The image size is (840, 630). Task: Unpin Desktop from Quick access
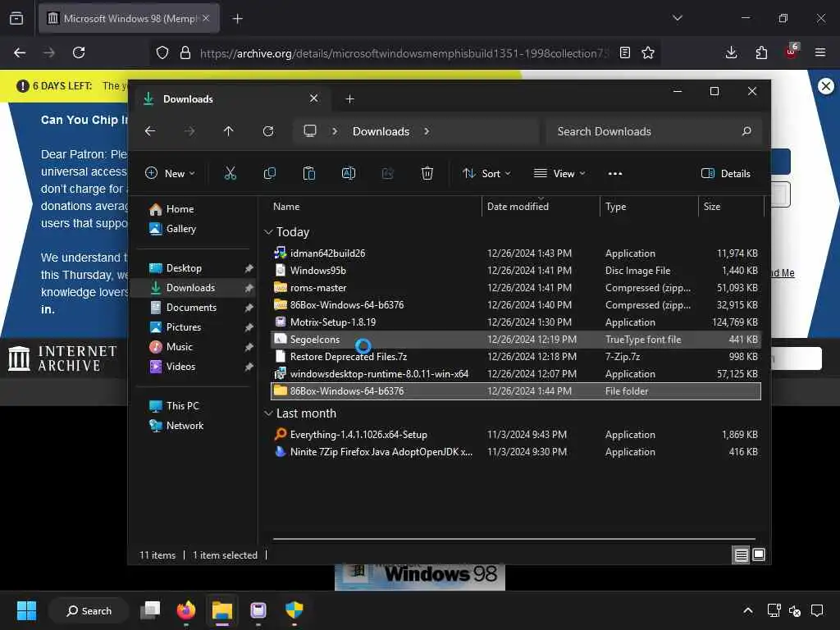pos(249,268)
